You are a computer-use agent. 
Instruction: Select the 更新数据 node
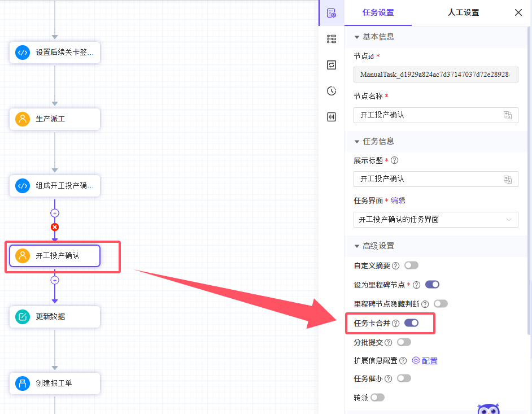point(55,317)
